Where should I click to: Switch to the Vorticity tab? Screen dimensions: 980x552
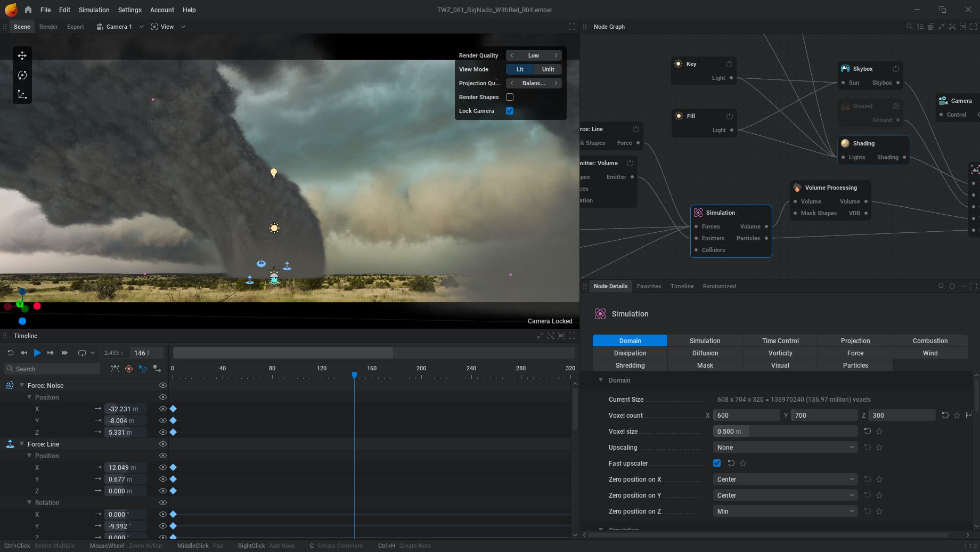click(780, 353)
